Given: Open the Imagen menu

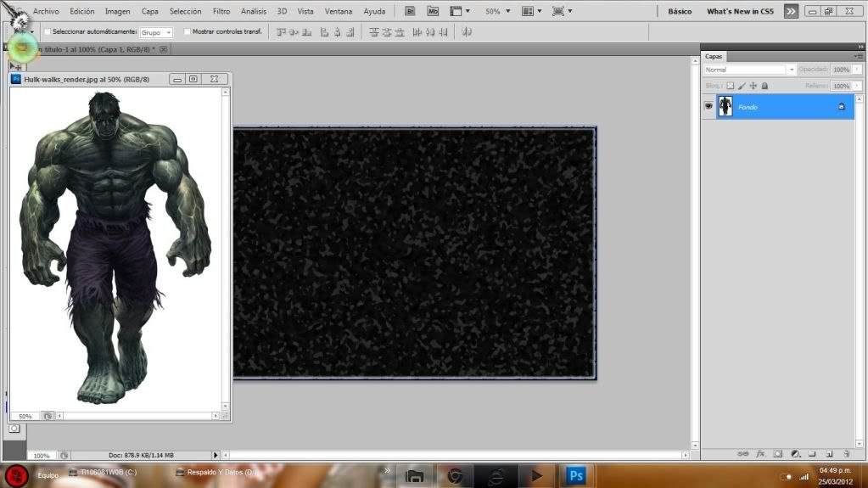Looking at the screenshot, I should click(x=117, y=11).
